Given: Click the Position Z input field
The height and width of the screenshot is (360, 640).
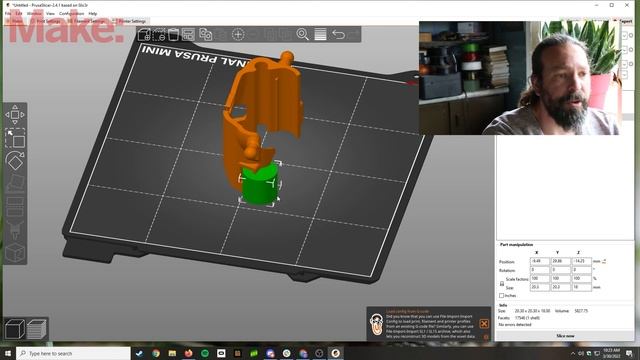Looking at the screenshot, I should point(582,261).
